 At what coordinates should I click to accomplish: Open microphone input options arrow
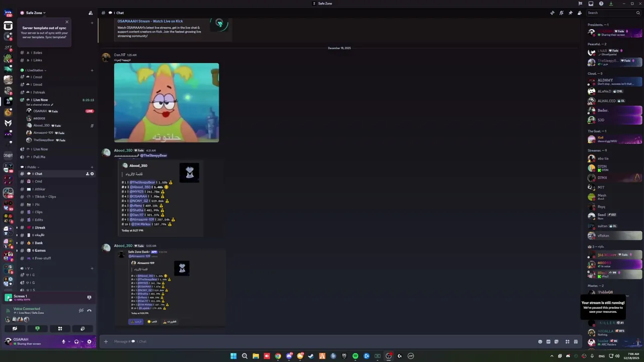click(69, 342)
